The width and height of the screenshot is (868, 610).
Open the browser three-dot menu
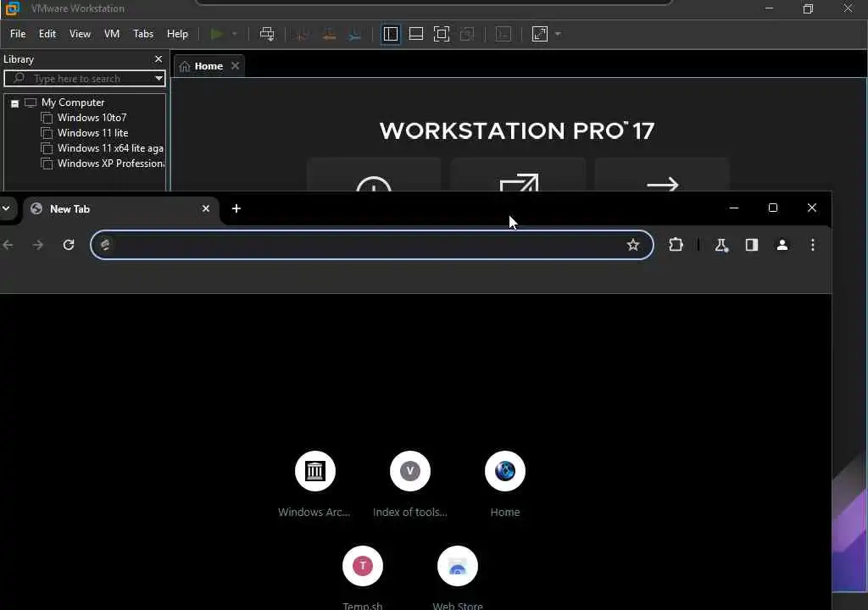click(x=813, y=245)
